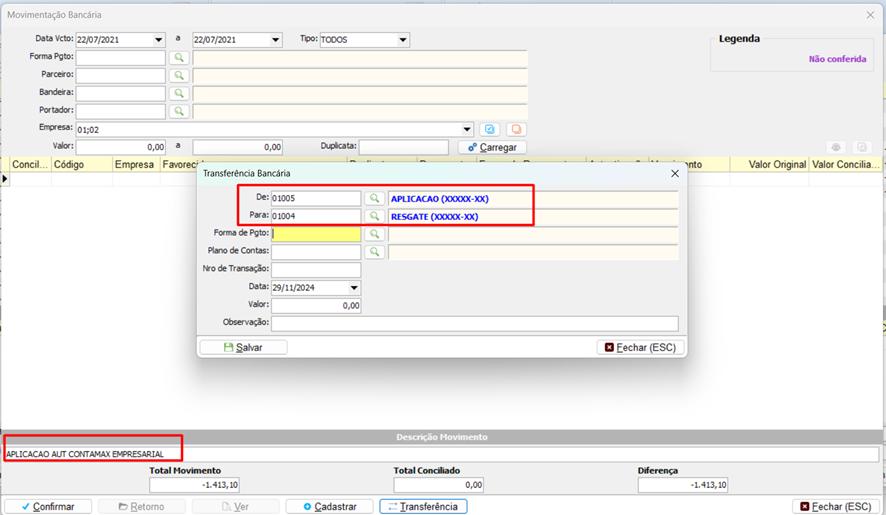Open the Data date picker in dialog
The height and width of the screenshot is (515, 886).
(354, 288)
